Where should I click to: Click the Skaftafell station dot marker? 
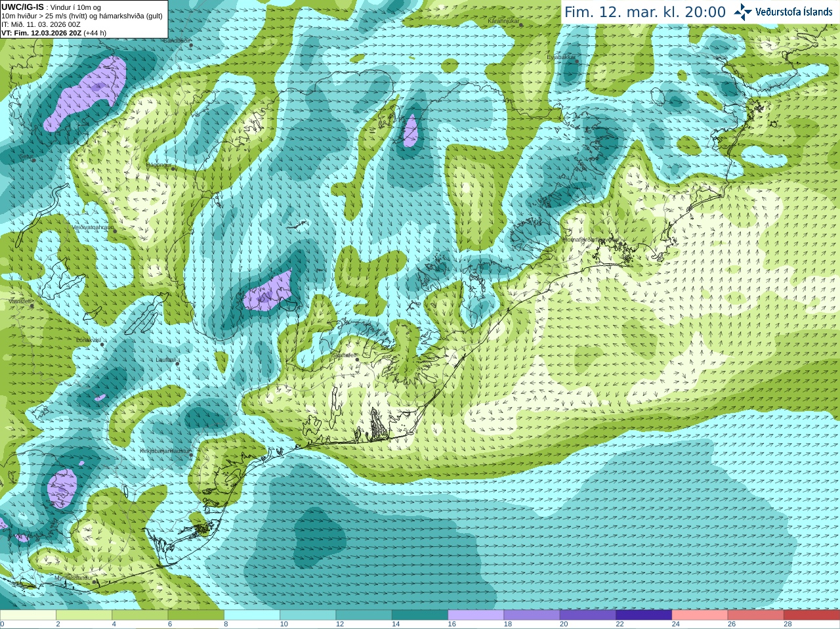coord(358,359)
